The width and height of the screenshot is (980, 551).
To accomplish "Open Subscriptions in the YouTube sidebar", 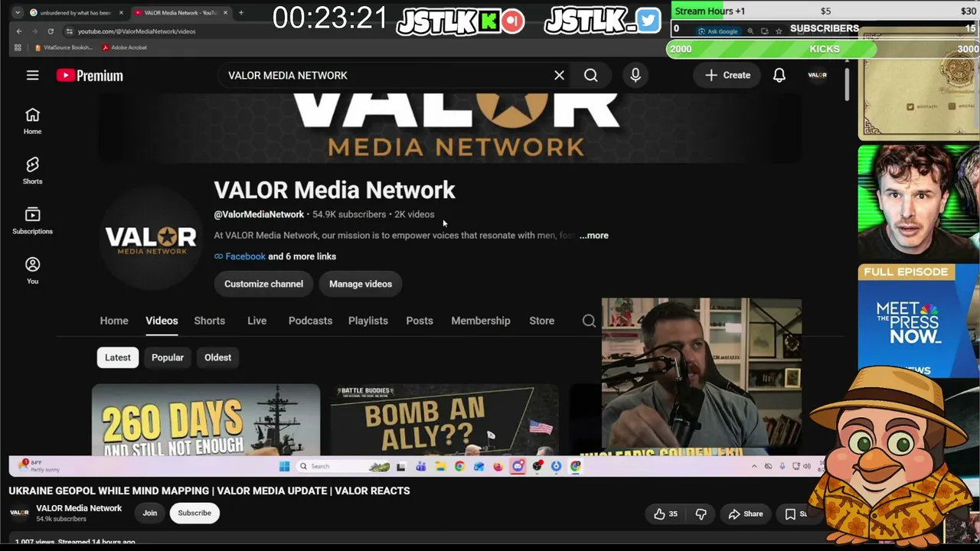I will (32, 220).
